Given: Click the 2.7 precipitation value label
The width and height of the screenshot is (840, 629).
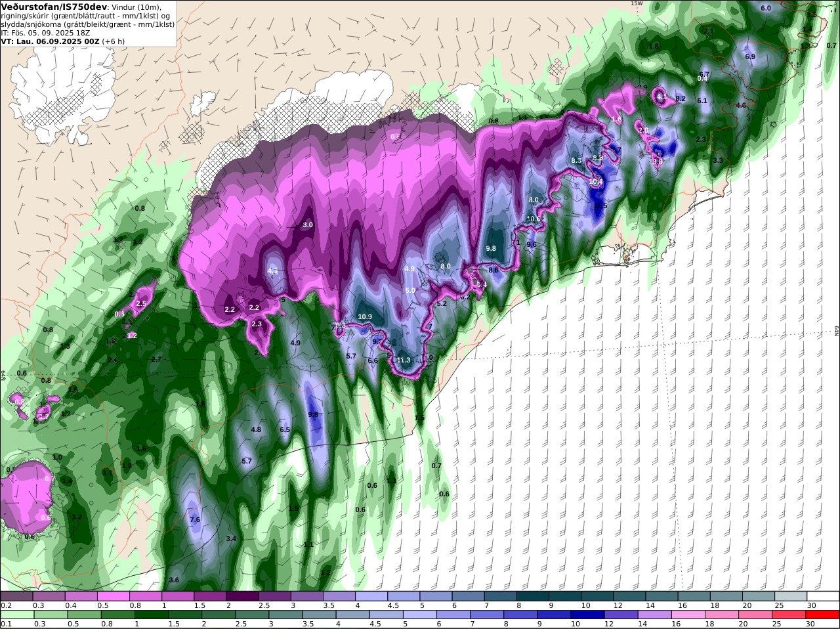Looking at the screenshot, I should coord(156,359).
